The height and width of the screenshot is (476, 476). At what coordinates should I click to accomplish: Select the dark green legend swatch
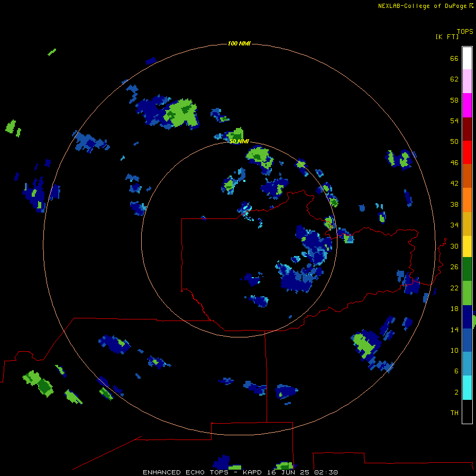coord(467,269)
